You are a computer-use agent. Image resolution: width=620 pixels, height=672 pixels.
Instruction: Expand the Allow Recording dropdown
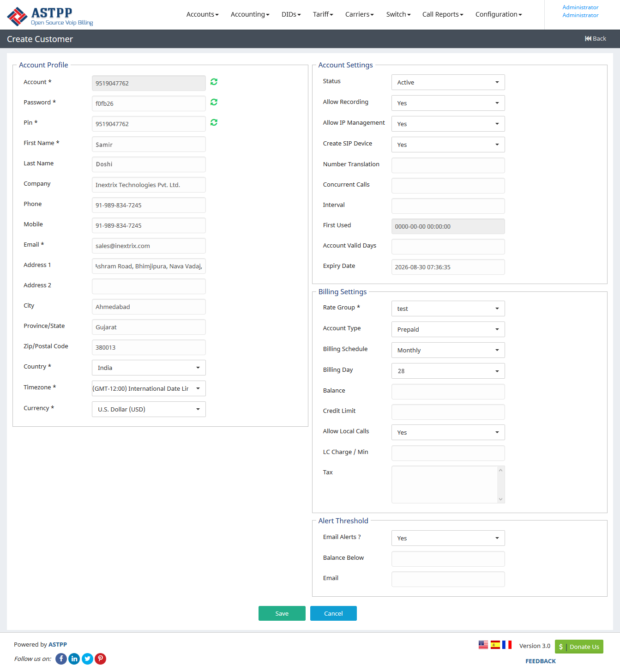tap(448, 103)
